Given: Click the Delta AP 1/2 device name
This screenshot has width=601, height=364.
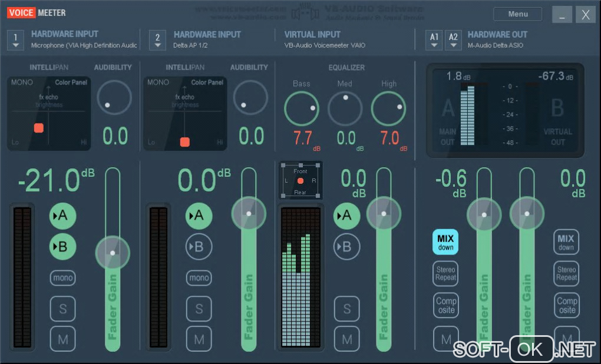Looking at the screenshot, I should (x=190, y=45).
